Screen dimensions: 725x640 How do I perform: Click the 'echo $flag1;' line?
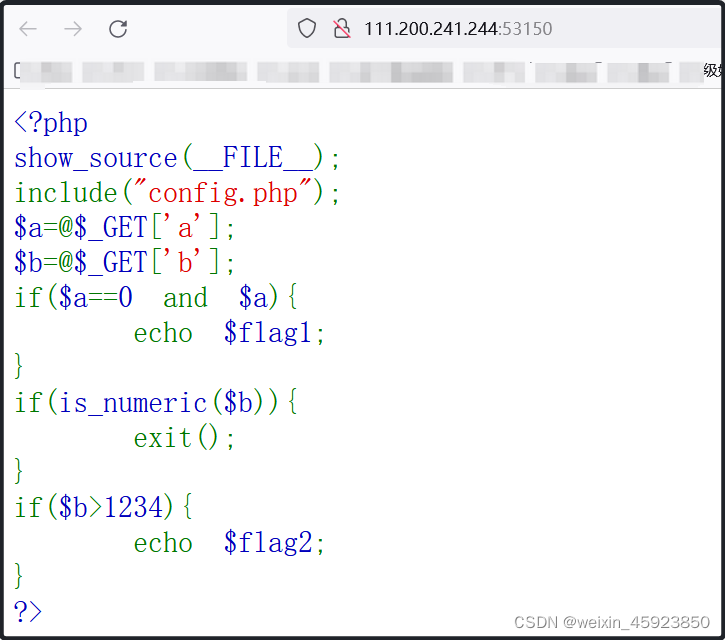pyautogui.click(x=229, y=332)
